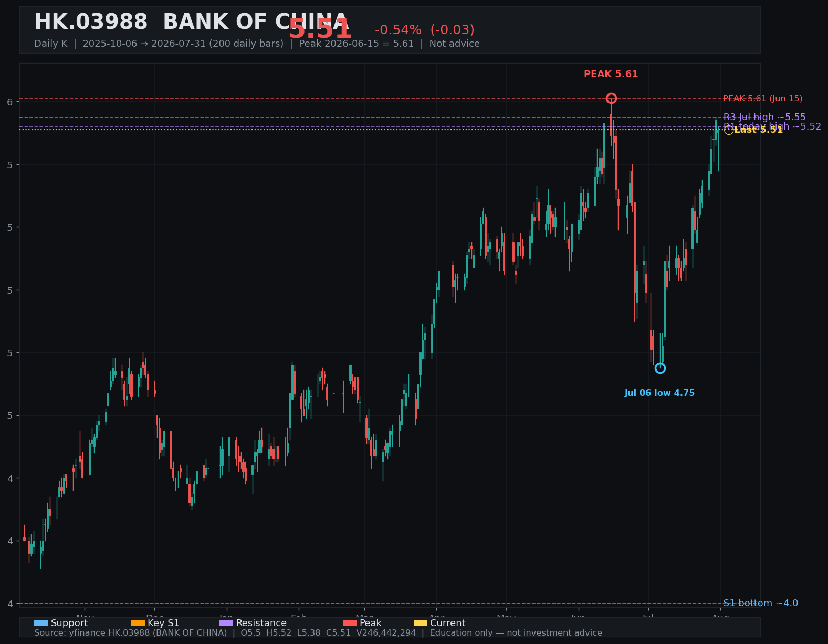
Task: Click the "Support" legend label
Action: click(69, 623)
